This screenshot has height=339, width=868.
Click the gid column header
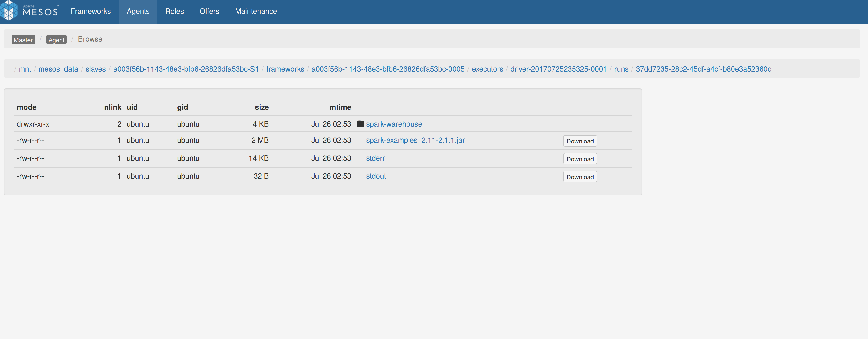(183, 107)
